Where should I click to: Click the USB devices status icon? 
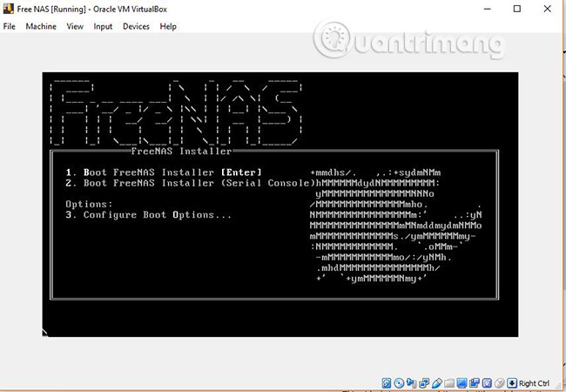(437, 383)
